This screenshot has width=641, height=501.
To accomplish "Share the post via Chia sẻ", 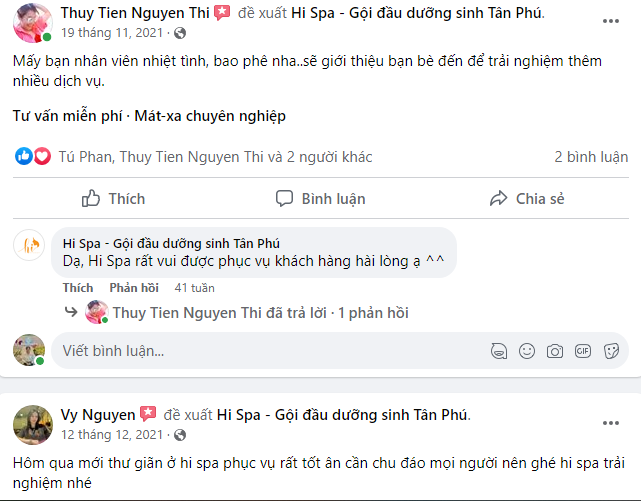I will 527,198.
